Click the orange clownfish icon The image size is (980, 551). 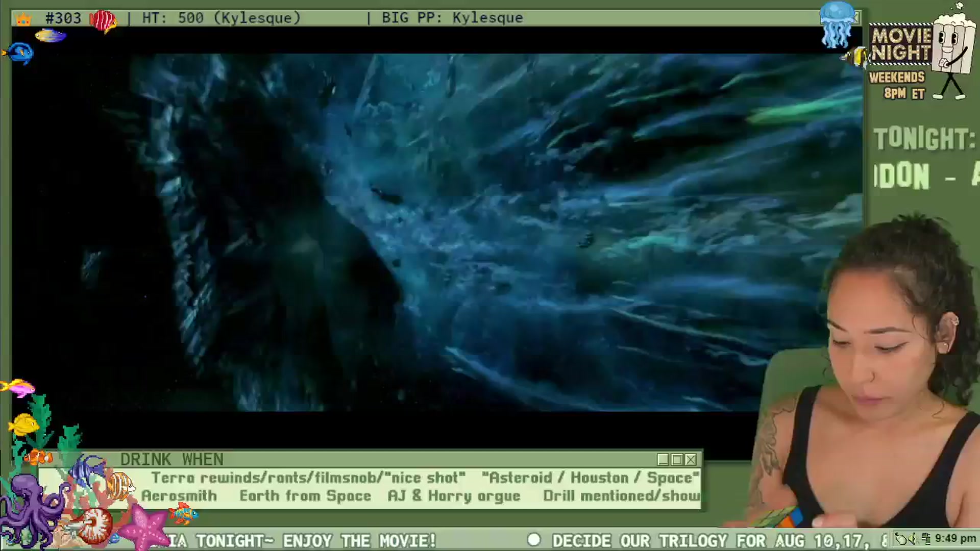tap(38, 457)
